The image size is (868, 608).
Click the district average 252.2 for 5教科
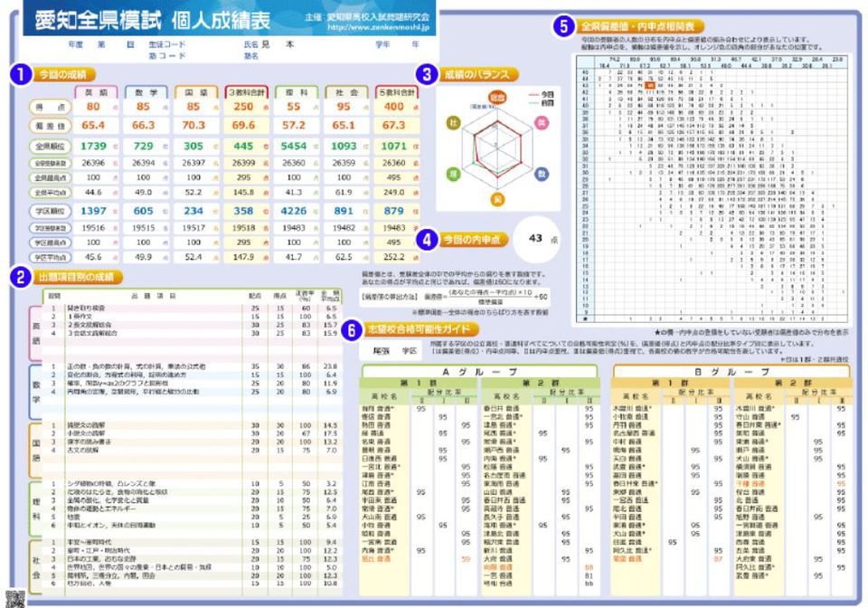(x=393, y=258)
